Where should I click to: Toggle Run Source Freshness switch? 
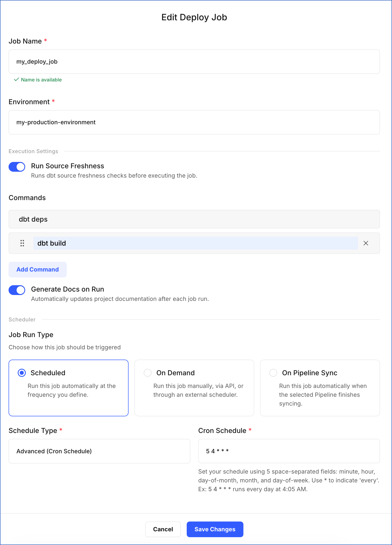tap(17, 167)
